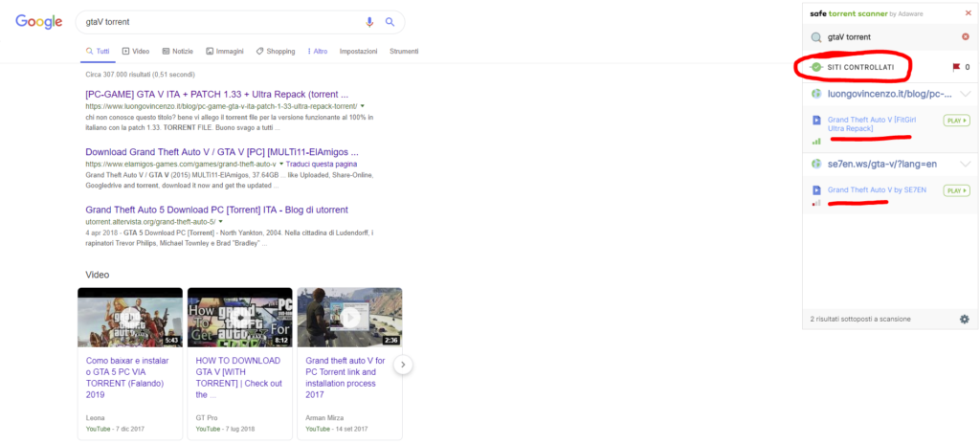Collapse the luongovincenzo.it results section

(966, 95)
